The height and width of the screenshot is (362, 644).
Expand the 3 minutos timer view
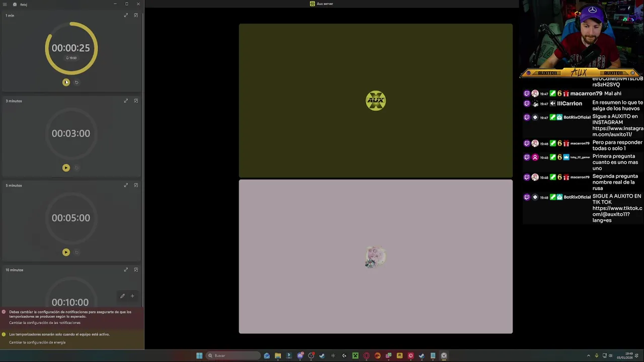[126, 101]
